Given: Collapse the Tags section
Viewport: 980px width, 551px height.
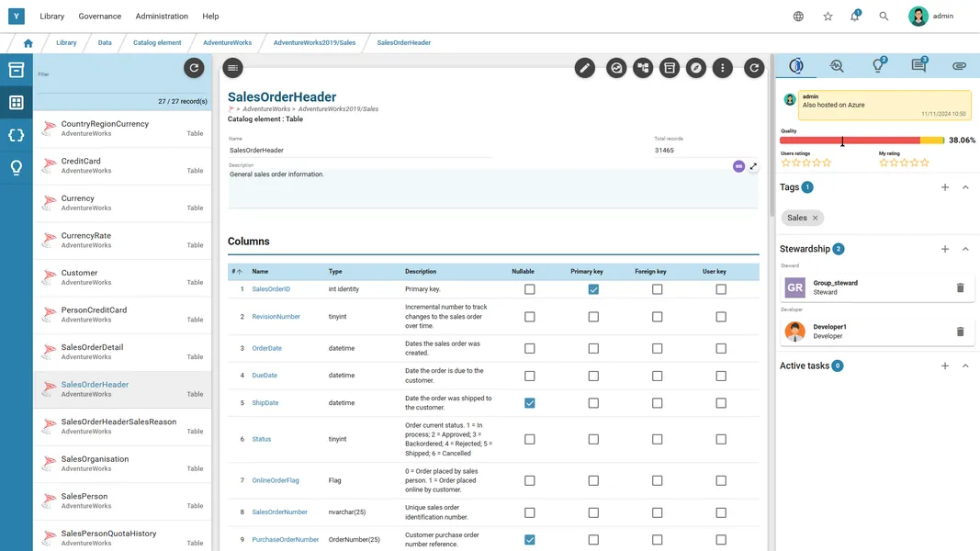Looking at the screenshot, I should (x=965, y=187).
